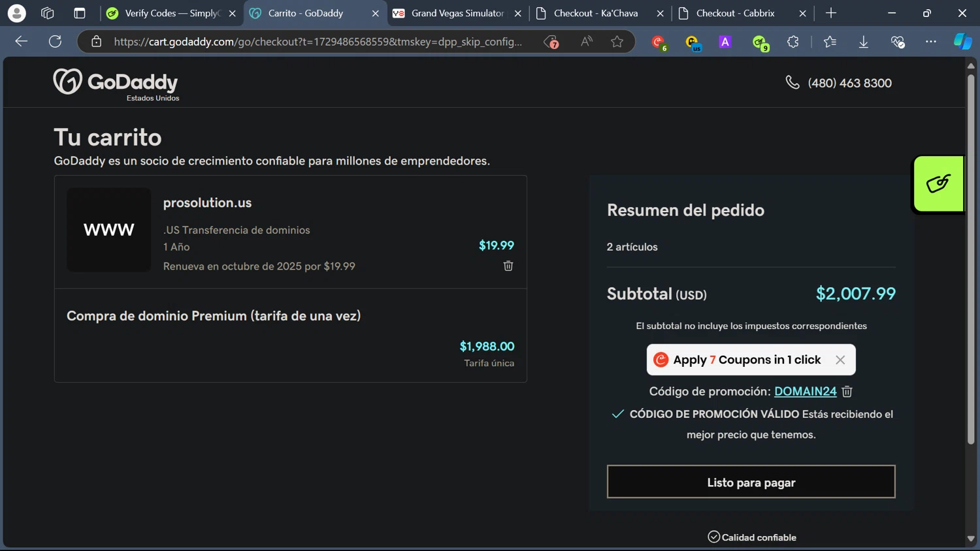Click the GoDaddy logo

click(x=116, y=84)
